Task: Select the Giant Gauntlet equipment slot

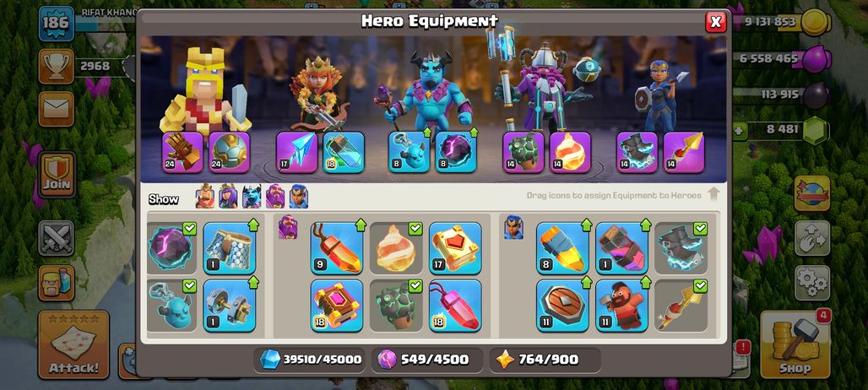Action: click(x=182, y=152)
